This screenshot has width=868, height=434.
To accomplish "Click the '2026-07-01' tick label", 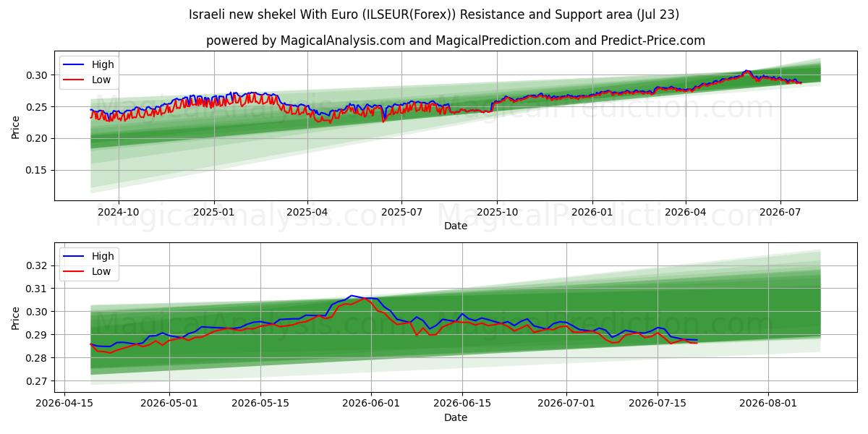I will (x=566, y=404).
